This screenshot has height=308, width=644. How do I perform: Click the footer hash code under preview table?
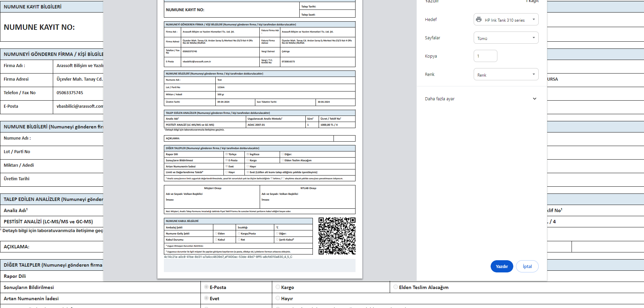pyautogui.click(x=228, y=257)
